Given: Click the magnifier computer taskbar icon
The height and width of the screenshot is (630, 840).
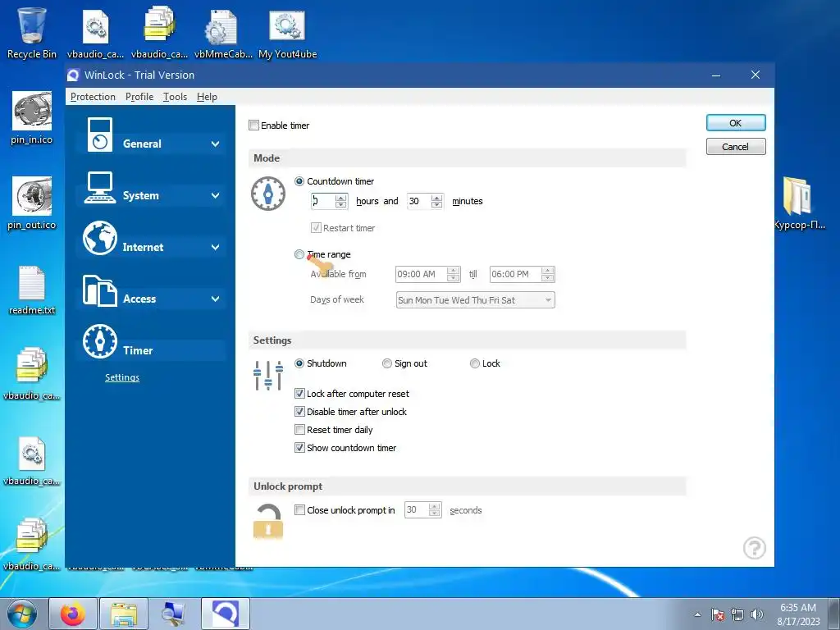Looking at the screenshot, I should (x=175, y=614).
